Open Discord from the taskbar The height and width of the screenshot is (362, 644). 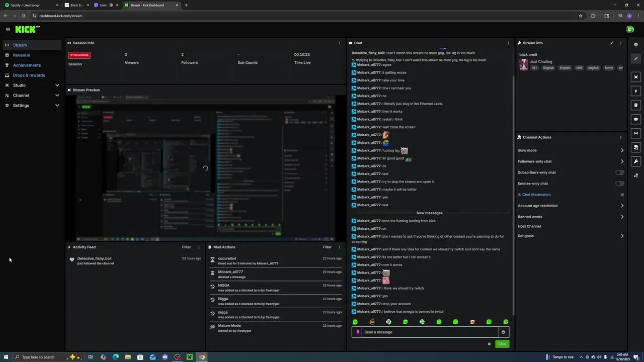(x=165, y=357)
